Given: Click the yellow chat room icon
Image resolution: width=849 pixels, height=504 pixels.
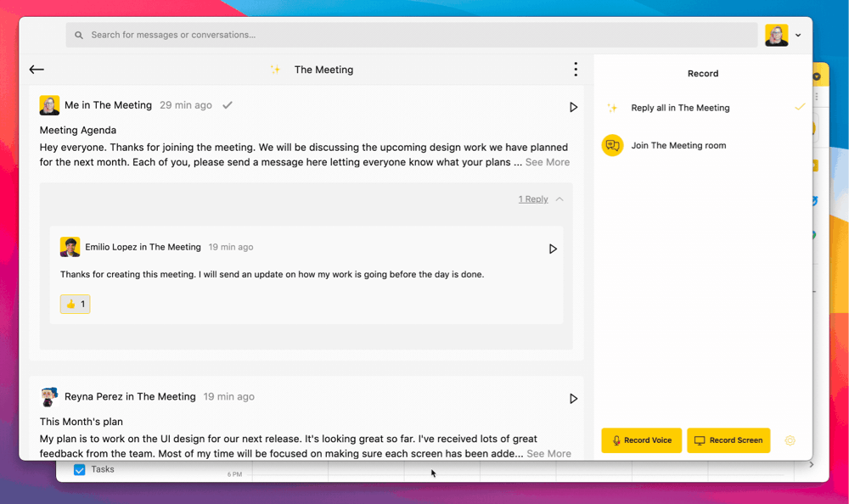Looking at the screenshot, I should point(612,145).
